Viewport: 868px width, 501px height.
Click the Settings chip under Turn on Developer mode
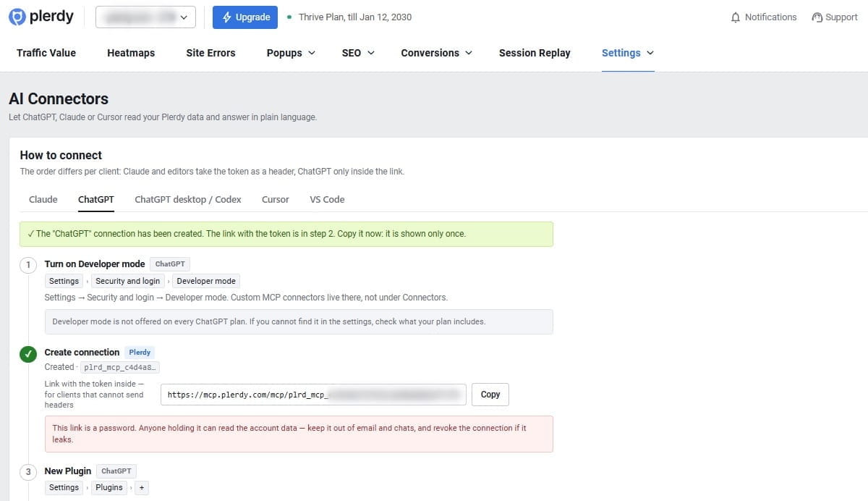point(64,281)
